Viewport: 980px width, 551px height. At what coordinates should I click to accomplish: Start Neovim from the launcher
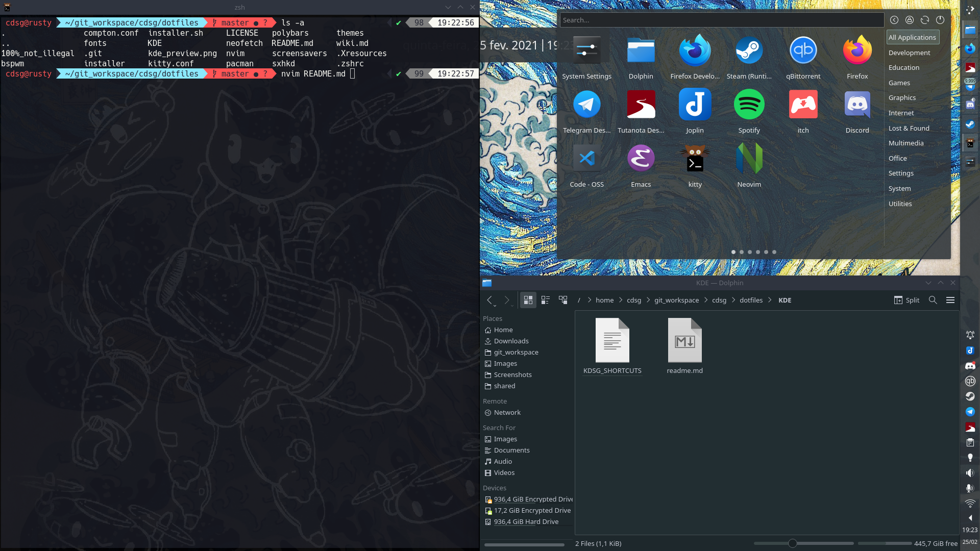pos(749,159)
